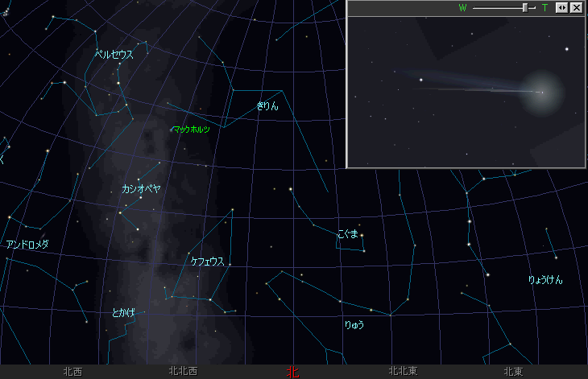Screen dimensions: 588x379
Task: Close the comet zoom inset window
Action: pyautogui.click(x=576, y=7)
